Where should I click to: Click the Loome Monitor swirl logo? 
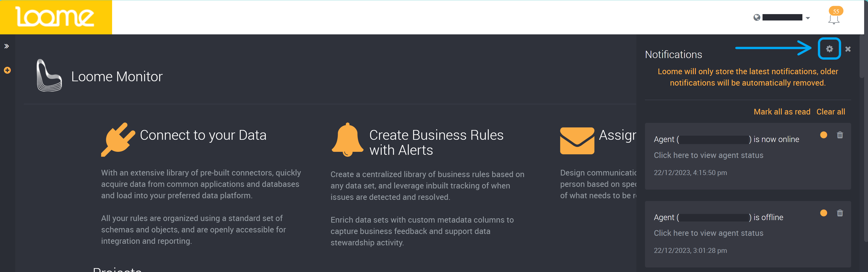pos(49,75)
